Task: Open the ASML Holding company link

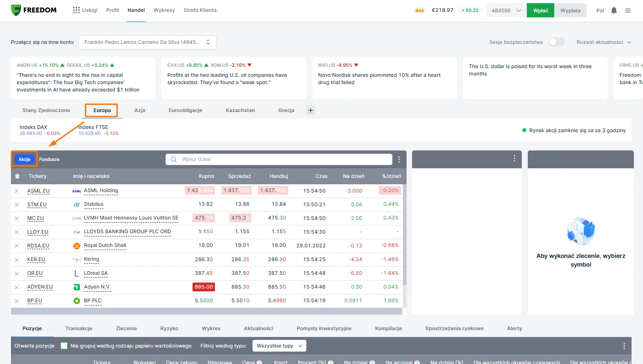Action: 101,191
